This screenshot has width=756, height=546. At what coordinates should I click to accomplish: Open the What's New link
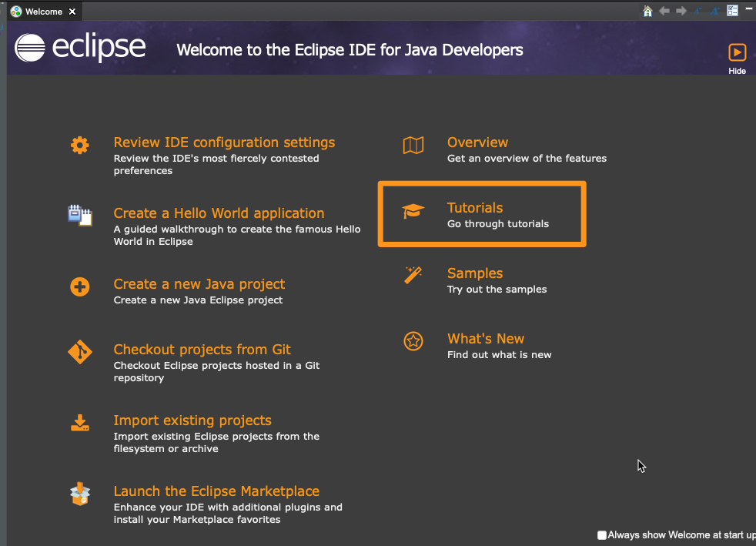pyautogui.click(x=486, y=339)
